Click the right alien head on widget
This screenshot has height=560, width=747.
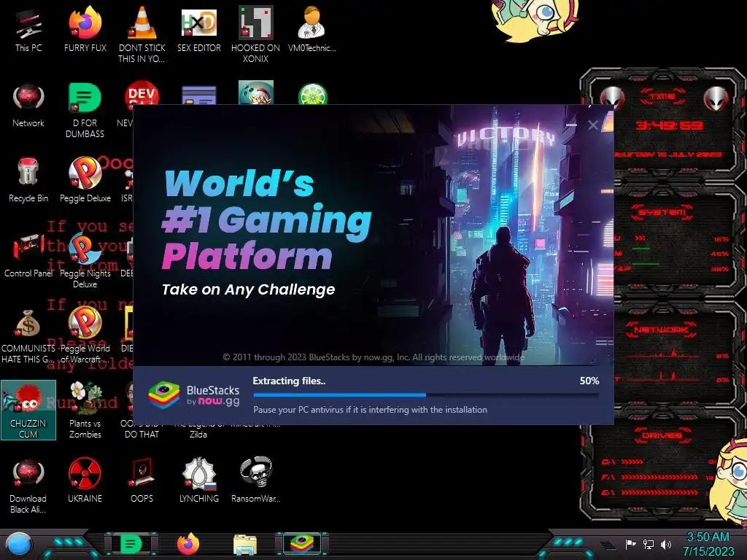point(716,98)
